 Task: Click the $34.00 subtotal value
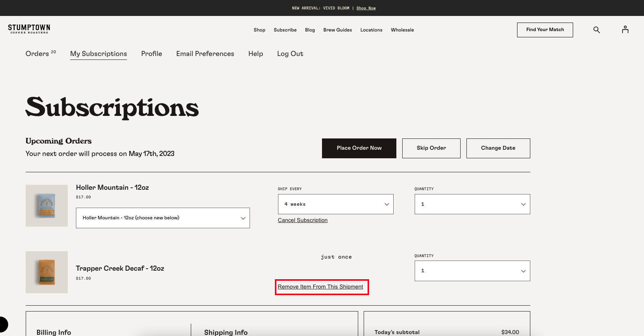click(x=510, y=332)
